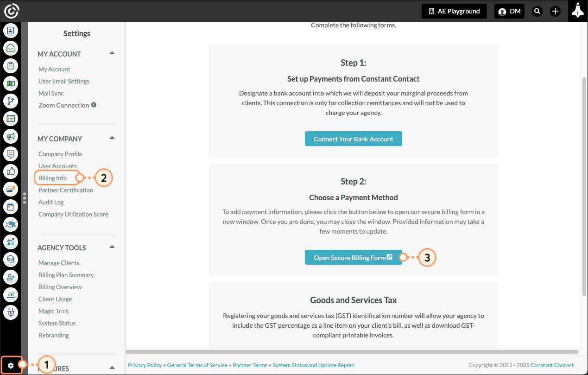Open the list form icon in sidebar

click(x=11, y=118)
